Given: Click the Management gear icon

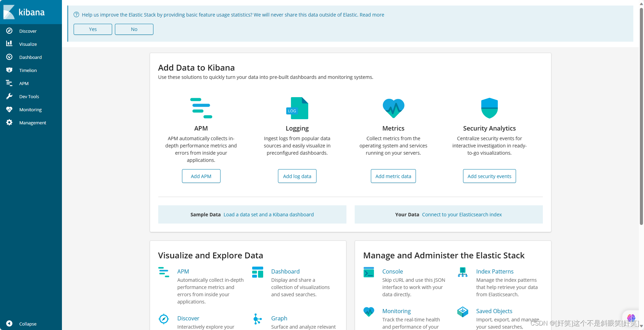Looking at the screenshot, I should (x=9, y=122).
